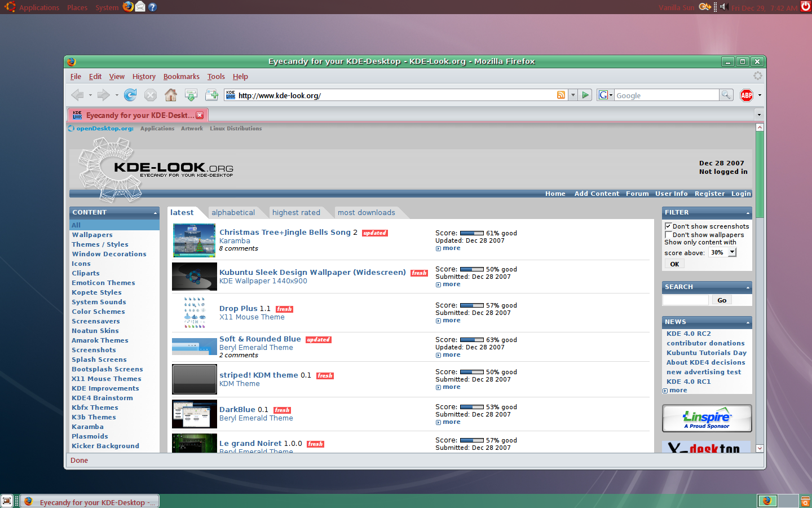Image resolution: width=812 pixels, height=508 pixels.
Task: Open the Bookmarks menu
Action: coord(182,76)
